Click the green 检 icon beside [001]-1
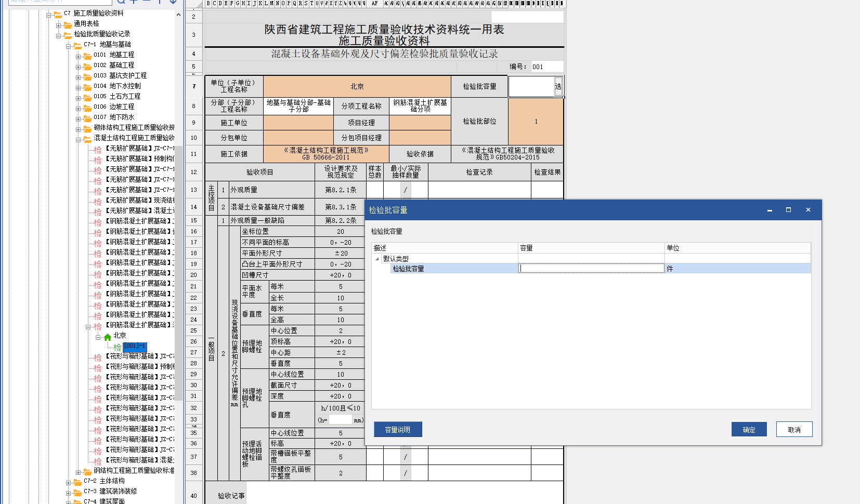 [x=118, y=347]
